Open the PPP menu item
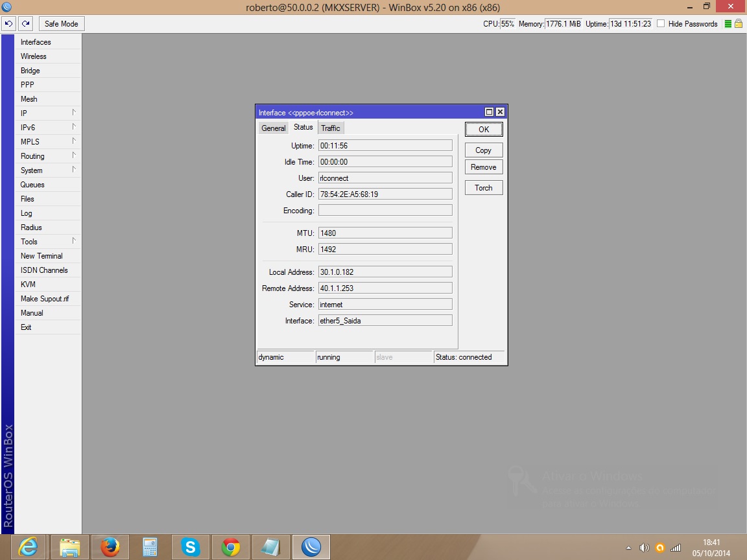This screenshot has width=747, height=560. [47, 85]
